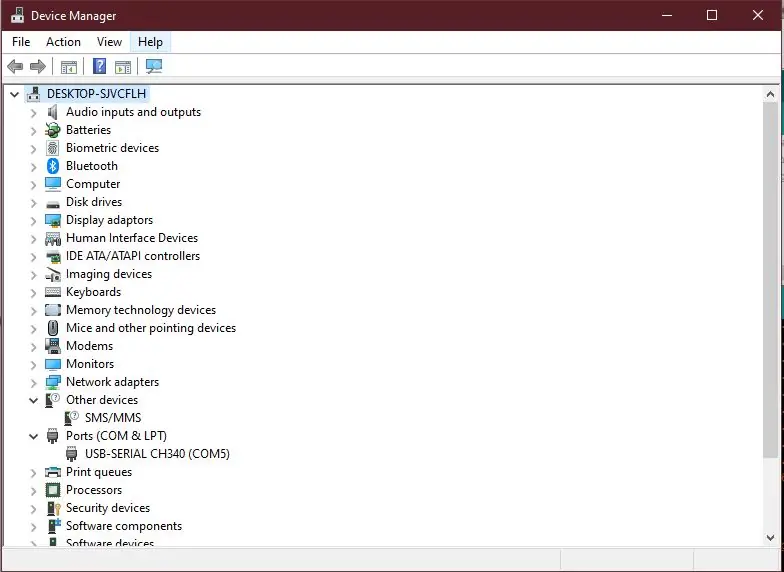This screenshot has width=784, height=572.
Task: Expand the Display adaptors chevron
Action: point(34,221)
